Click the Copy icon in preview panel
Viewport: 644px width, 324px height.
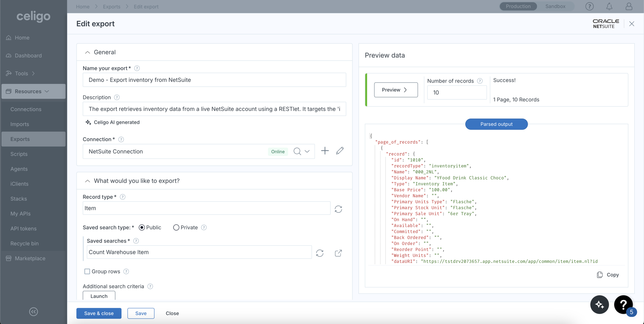(600, 274)
